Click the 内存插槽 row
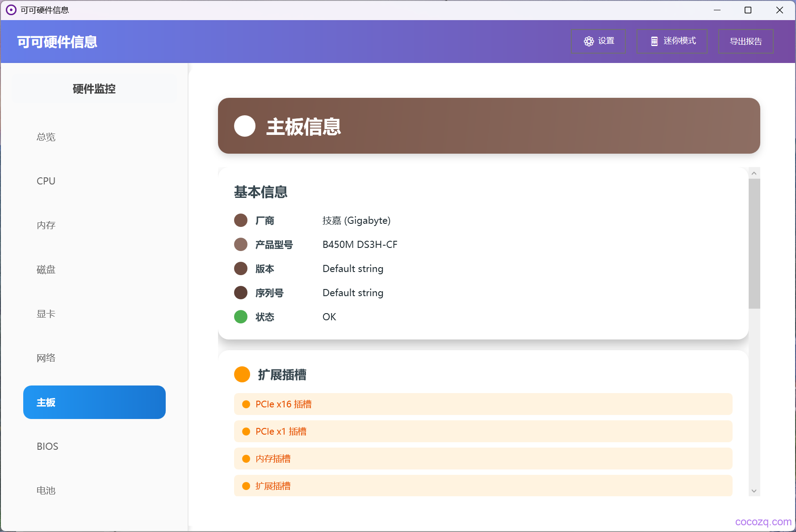The width and height of the screenshot is (796, 532). [x=483, y=459]
